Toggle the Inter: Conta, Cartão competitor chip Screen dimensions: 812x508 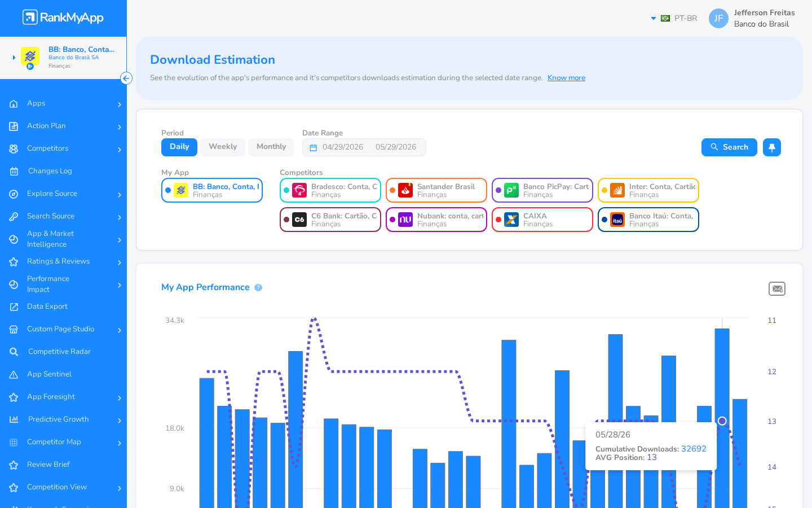[x=648, y=190]
